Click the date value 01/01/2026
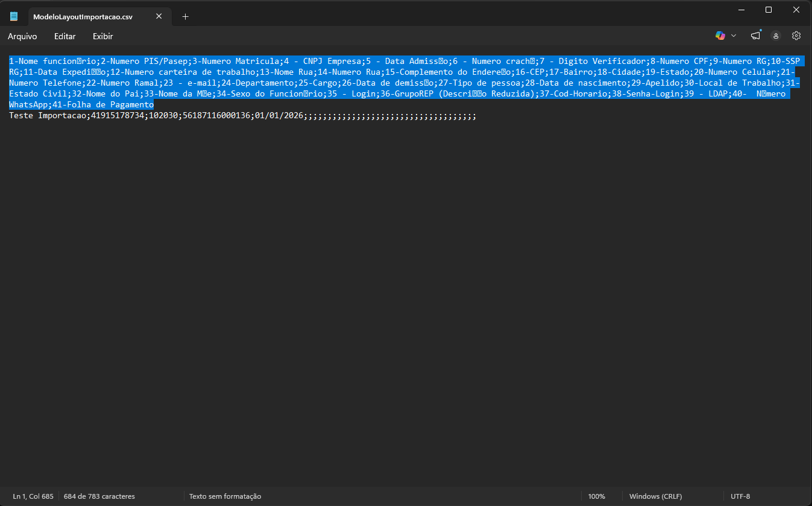This screenshot has height=506, width=812. 279,115
